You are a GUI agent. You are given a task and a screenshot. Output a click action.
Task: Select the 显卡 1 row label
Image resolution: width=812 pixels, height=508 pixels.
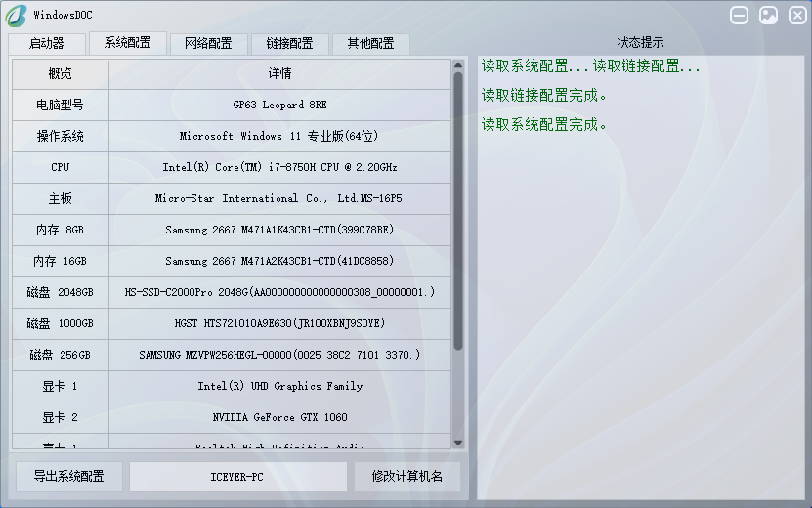click(60, 386)
